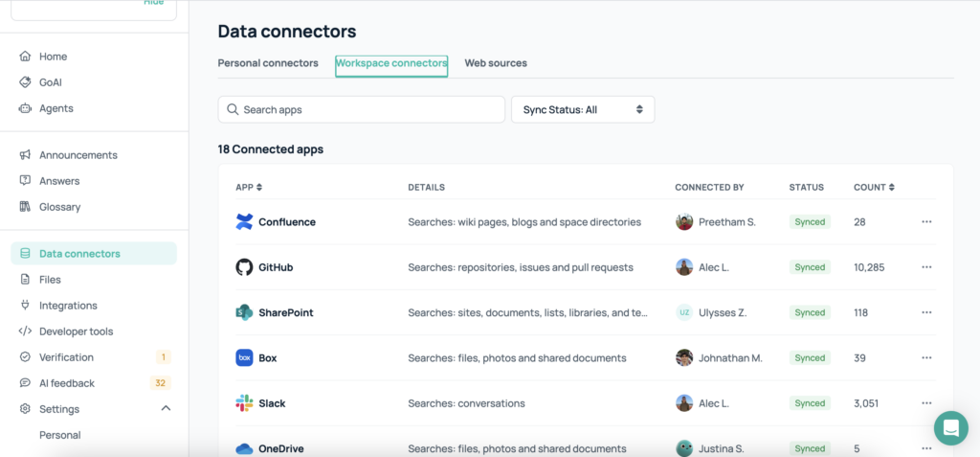Open the Sync Status: All dropdown
Image resolution: width=980 pixels, height=457 pixels.
(x=583, y=109)
